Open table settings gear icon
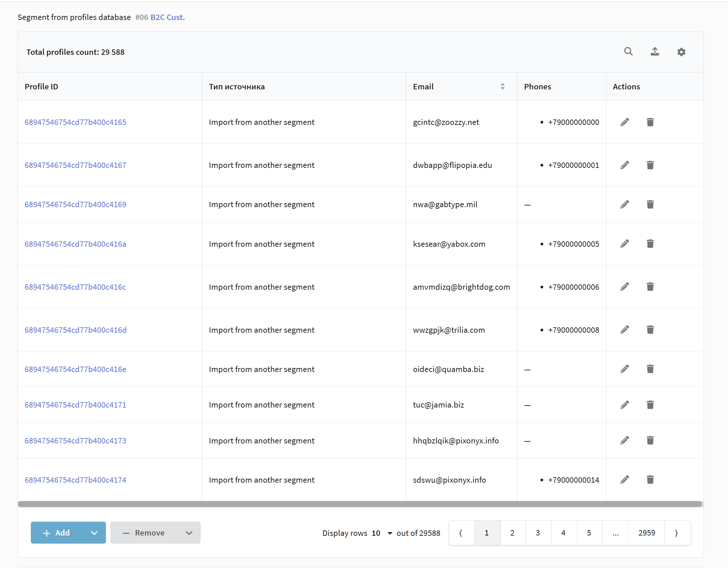Screen dimensions: 728x568 [x=681, y=52]
